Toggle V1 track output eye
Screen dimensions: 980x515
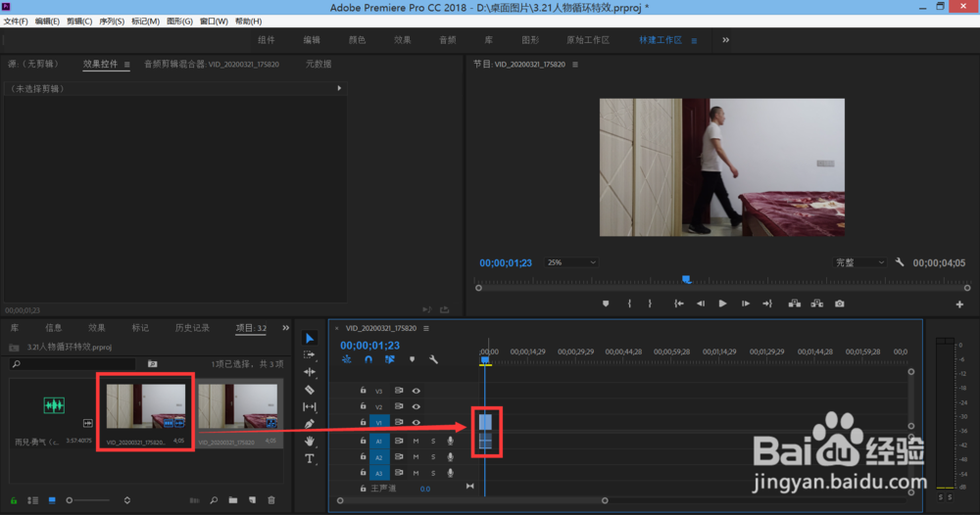click(416, 423)
